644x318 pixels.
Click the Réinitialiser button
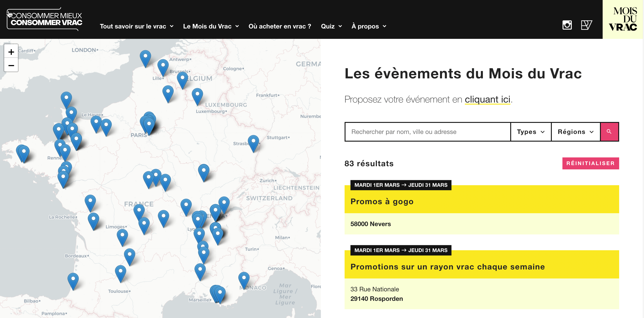[x=590, y=163]
